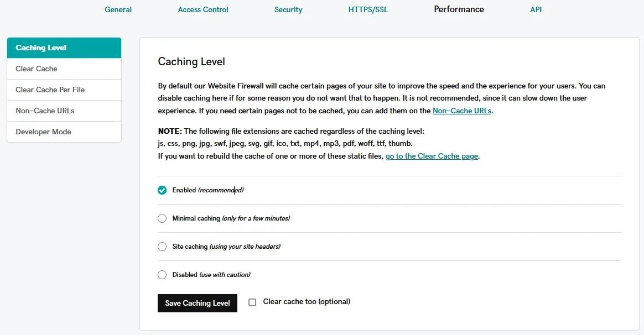Viewport: 644px width, 335px height.
Task: Click the Caching Level heading in the main panel
Action: click(x=191, y=62)
